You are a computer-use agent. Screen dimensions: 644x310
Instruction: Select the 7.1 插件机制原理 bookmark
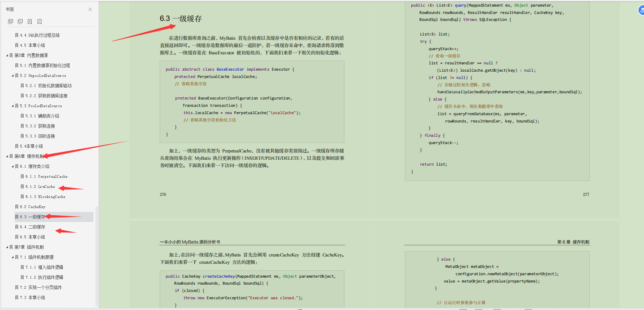click(37, 257)
